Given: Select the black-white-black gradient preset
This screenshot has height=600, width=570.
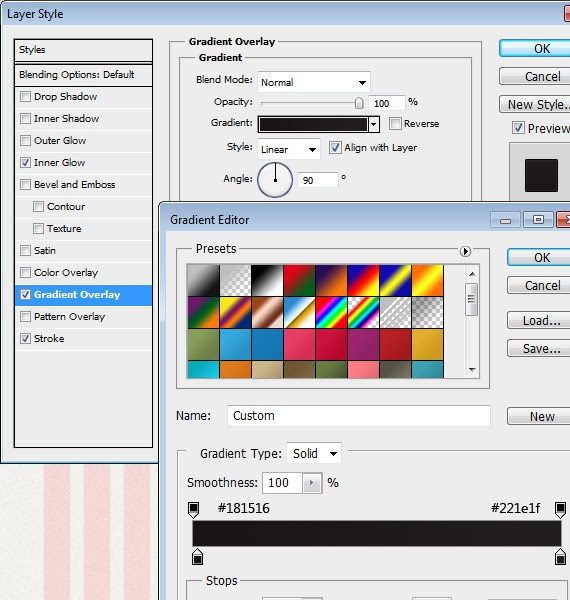Looking at the screenshot, I should (x=267, y=280).
